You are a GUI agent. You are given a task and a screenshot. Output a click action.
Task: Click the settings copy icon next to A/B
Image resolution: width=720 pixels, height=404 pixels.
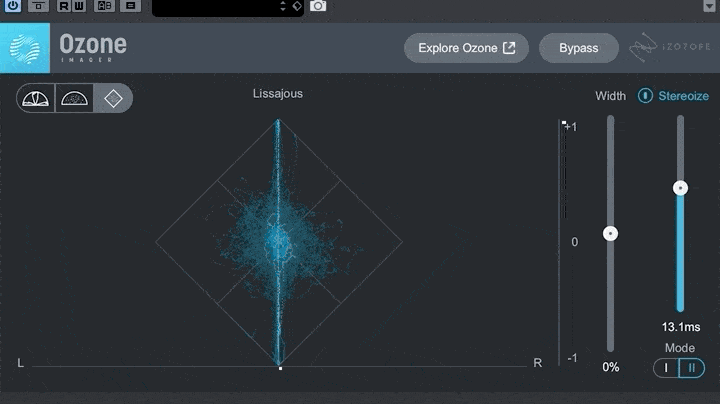(130, 6)
